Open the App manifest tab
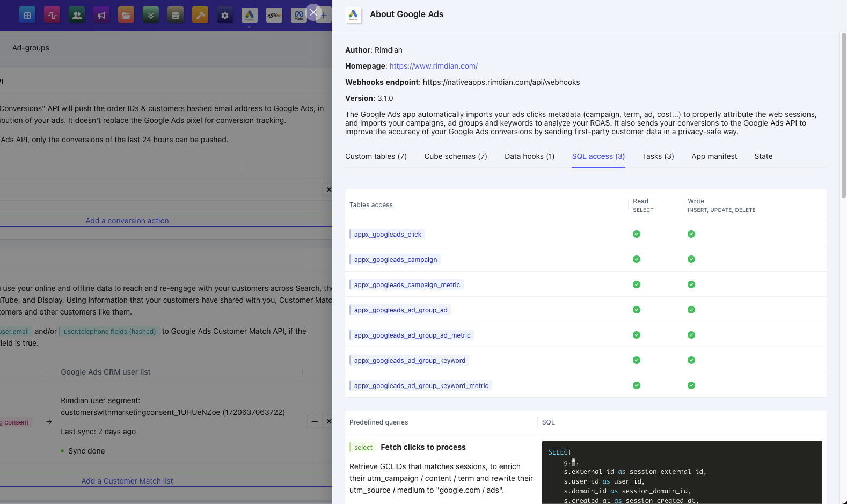The height and width of the screenshot is (504, 847). (714, 156)
